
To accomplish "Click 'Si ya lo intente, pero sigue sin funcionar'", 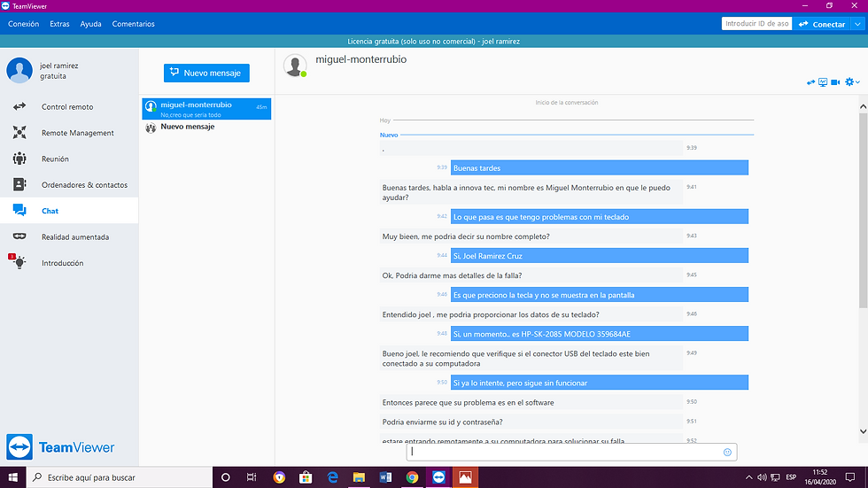I will click(x=600, y=383).
